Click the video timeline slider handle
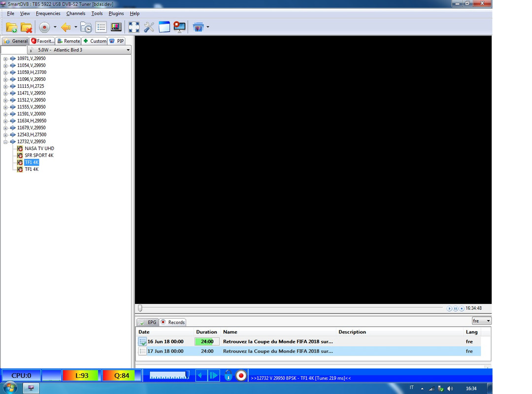 pyautogui.click(x=140, y=308)
